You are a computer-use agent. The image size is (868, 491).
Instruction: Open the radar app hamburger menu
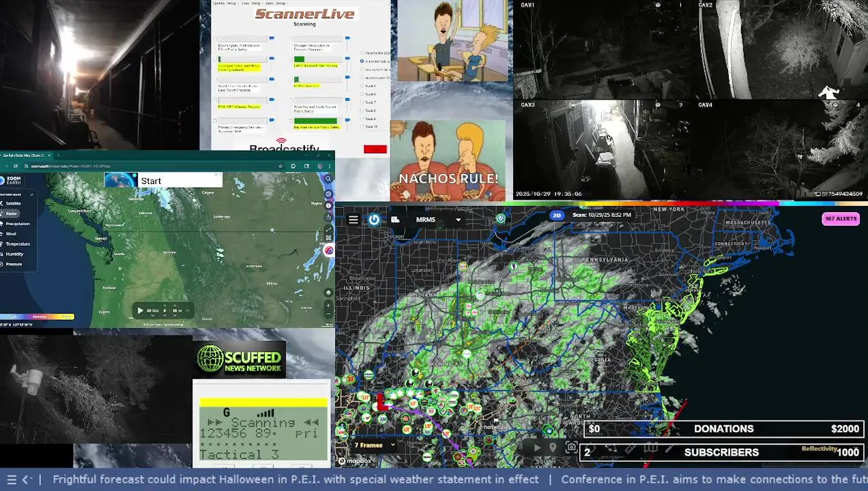pyautogui.click(x=353, y=220)
